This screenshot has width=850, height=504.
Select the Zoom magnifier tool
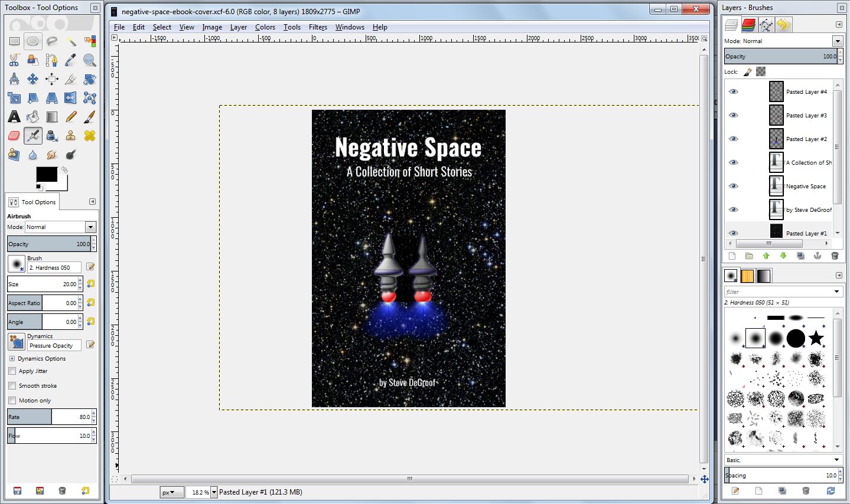pos(90,60)
